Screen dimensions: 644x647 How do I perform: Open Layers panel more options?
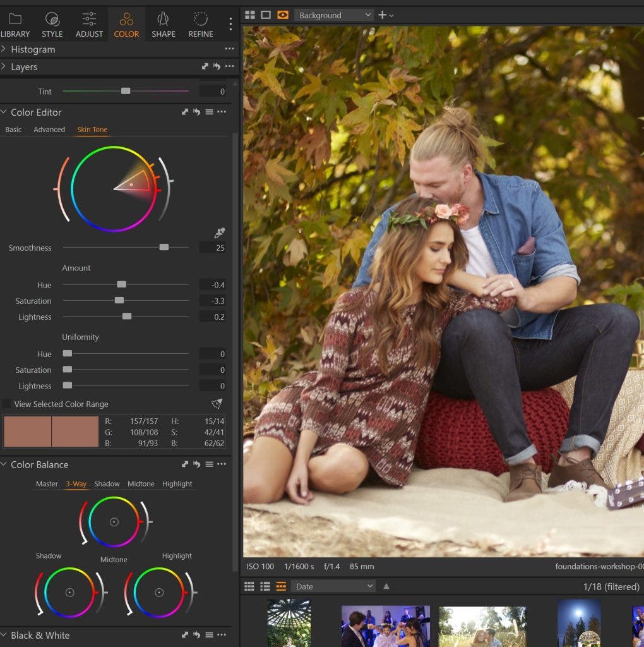click(230, 66)
